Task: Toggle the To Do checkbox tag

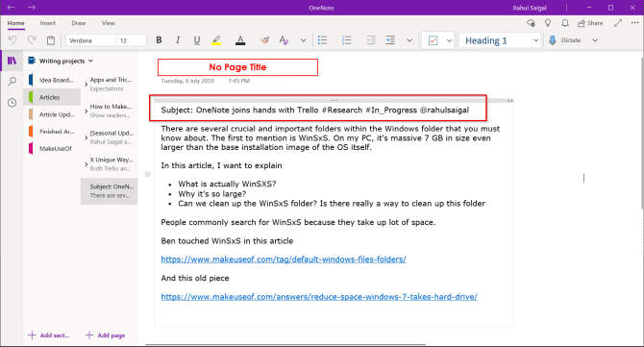Action: (433, 40)
